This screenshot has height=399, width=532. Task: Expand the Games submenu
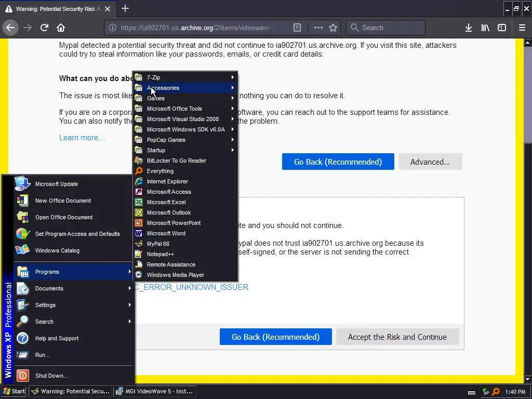185,98
